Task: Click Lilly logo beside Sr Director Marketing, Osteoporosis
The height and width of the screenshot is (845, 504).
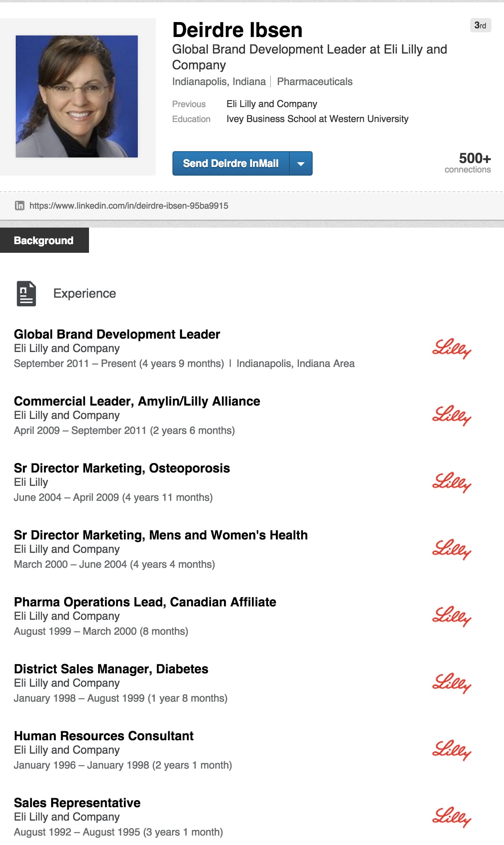Action: point(452,482)
